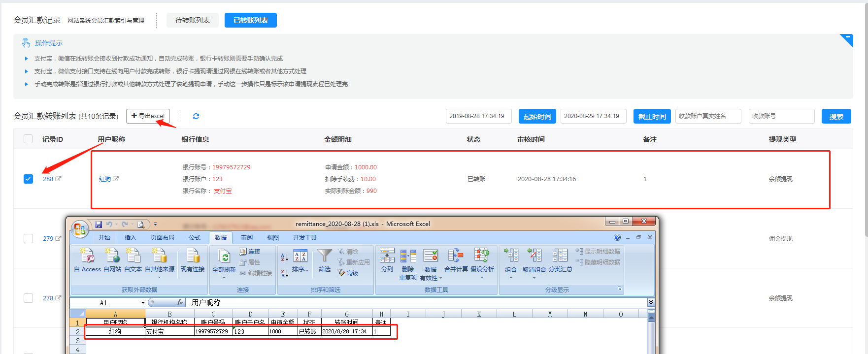Click the From Access import icon
The width and height of the screenshot is (868, 354).
(87, 256)
